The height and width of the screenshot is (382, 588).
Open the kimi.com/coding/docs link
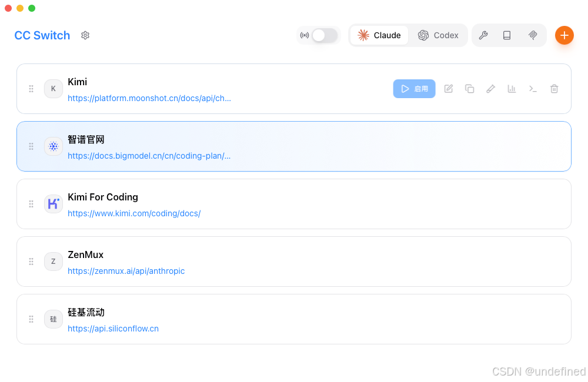134,213
